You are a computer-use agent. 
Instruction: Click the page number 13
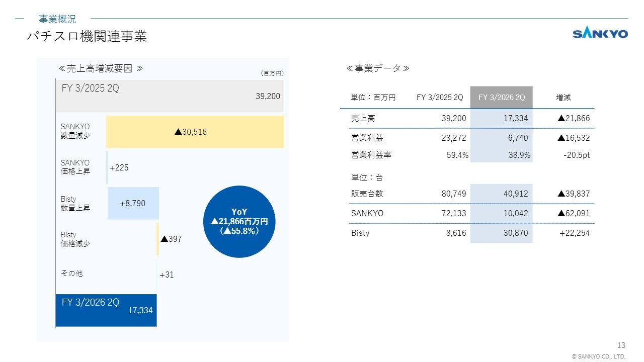(x=621, y=345)
